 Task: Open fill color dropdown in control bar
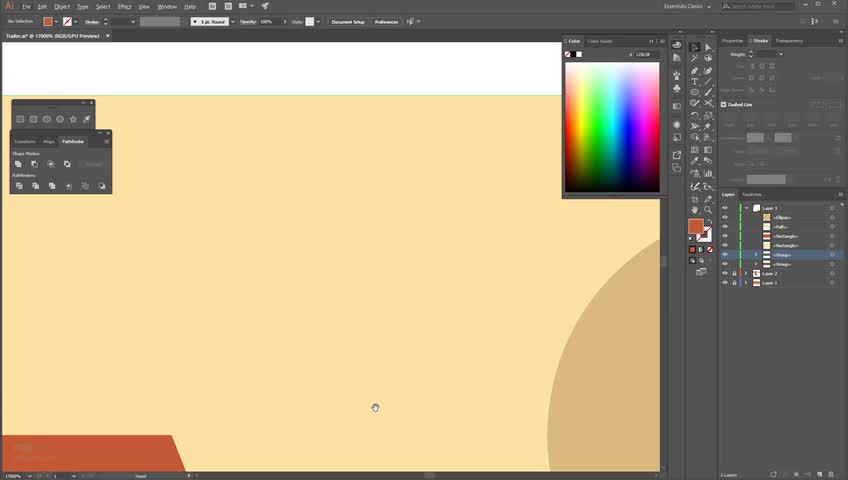[56, 22]
